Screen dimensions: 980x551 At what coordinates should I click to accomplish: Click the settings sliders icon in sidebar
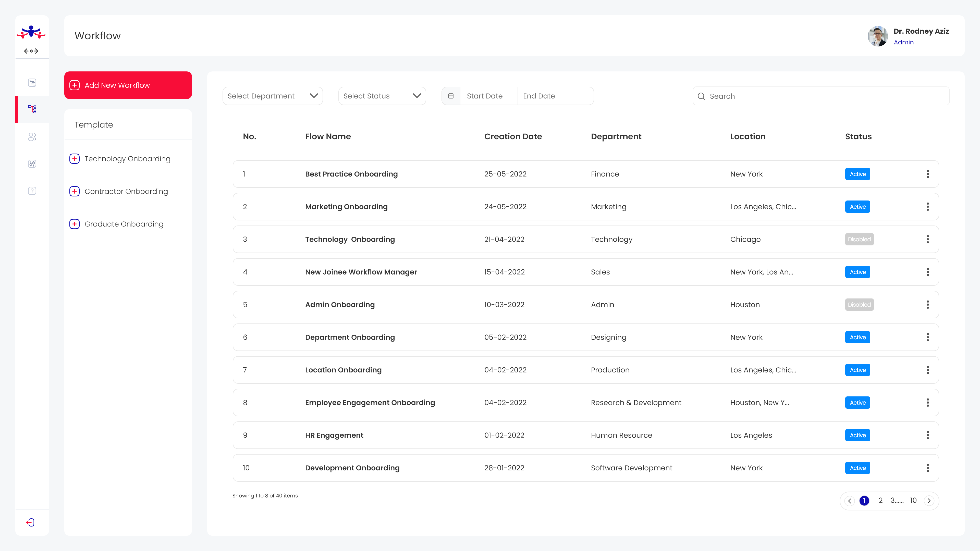click(x=32, y=164)
